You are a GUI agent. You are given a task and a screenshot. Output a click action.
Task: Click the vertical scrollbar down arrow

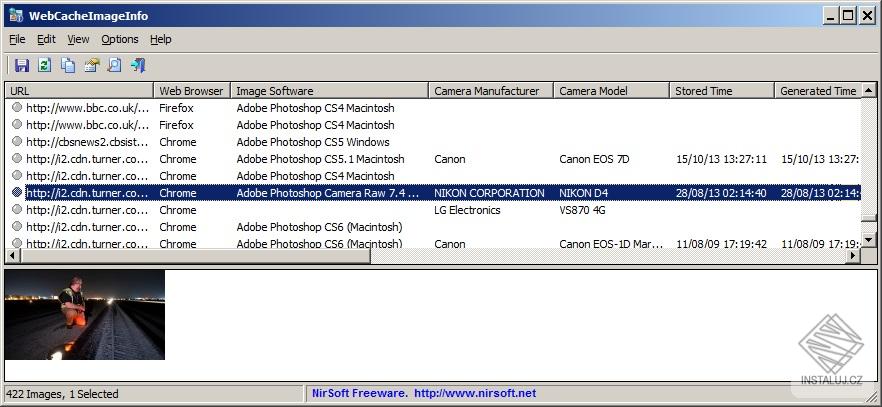pos(869,239)
